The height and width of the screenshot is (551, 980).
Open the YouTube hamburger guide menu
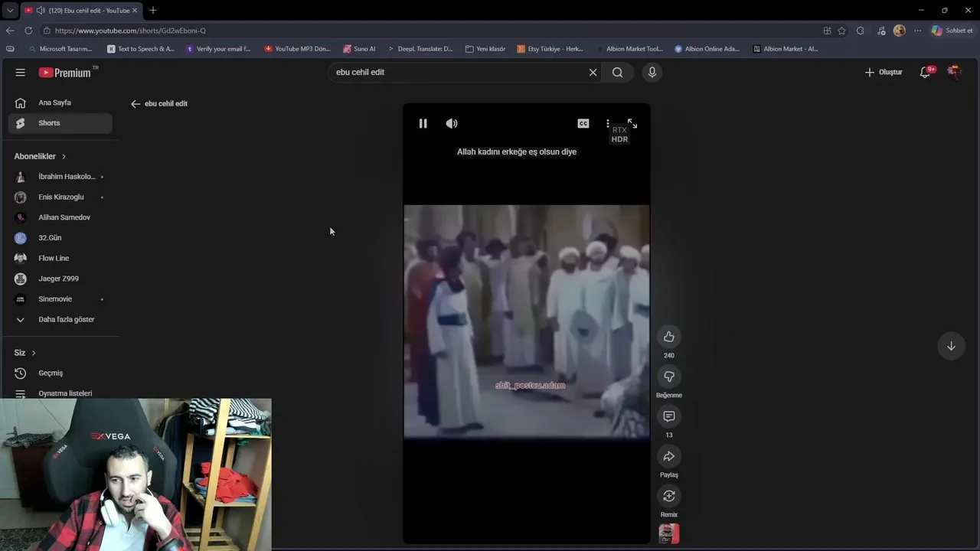[21, 72]
